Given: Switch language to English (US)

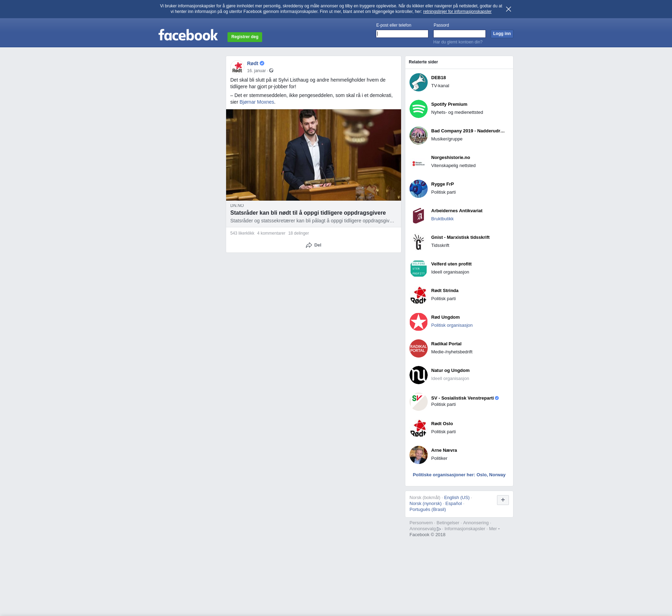Looking at the screenshot, I should coord(457,498).
